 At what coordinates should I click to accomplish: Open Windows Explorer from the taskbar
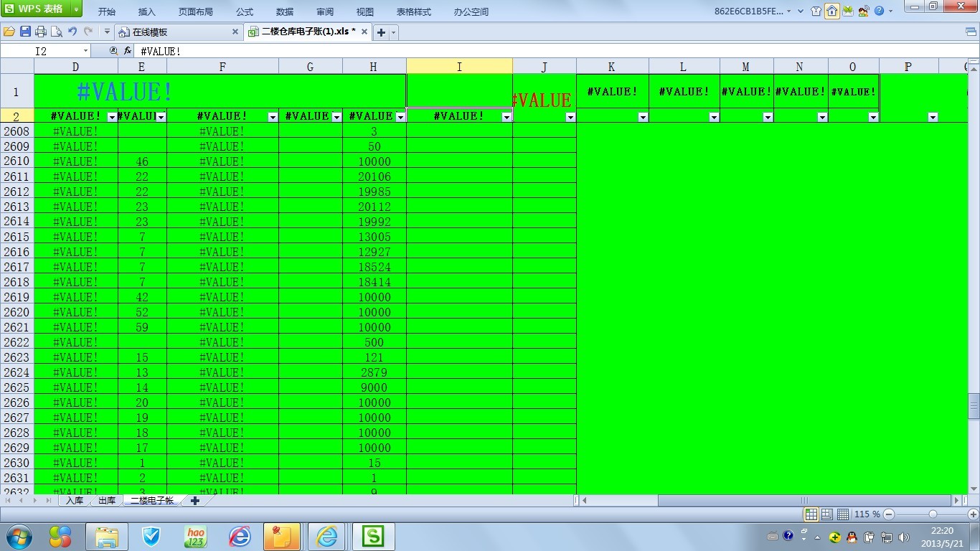pyautogui.click(x=106, y=537)
